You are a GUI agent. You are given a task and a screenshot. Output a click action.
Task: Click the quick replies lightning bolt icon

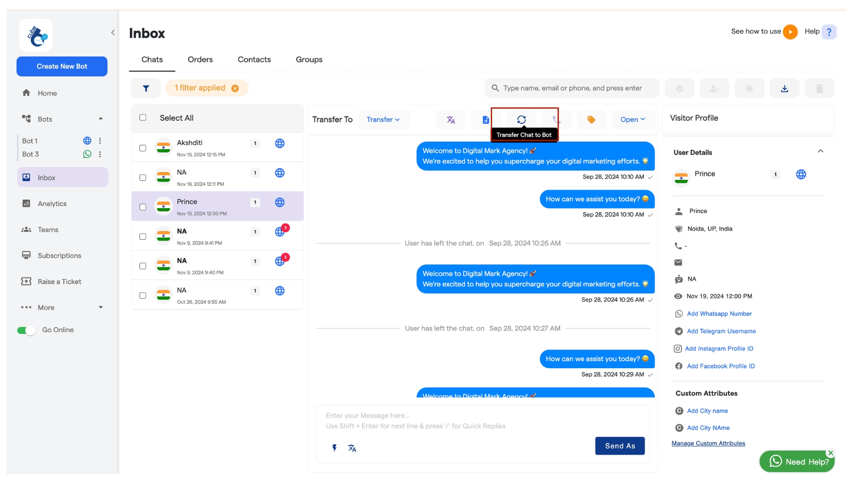point(334,448)
